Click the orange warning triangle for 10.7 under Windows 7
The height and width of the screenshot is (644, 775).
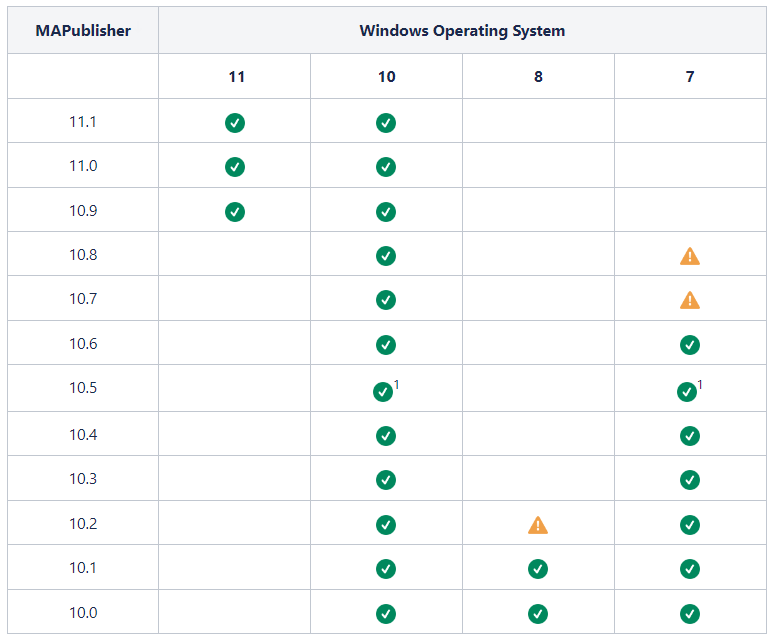tap(690, 301)
